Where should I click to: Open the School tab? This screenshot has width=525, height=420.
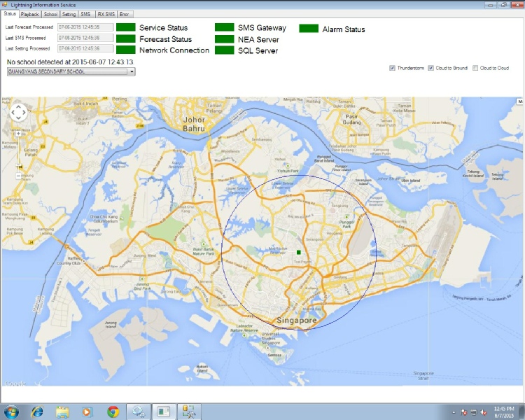pyautogui.click(x=50, y=14)
